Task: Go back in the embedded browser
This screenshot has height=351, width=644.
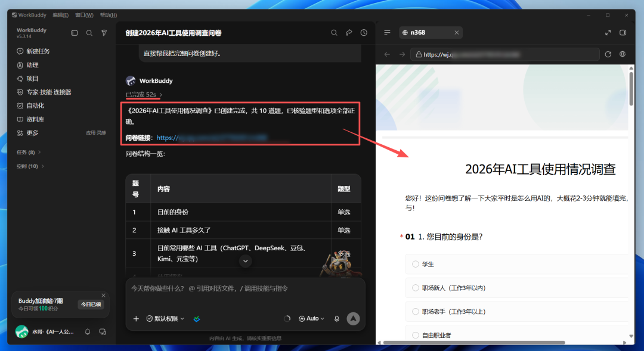Action: [388, 54]
